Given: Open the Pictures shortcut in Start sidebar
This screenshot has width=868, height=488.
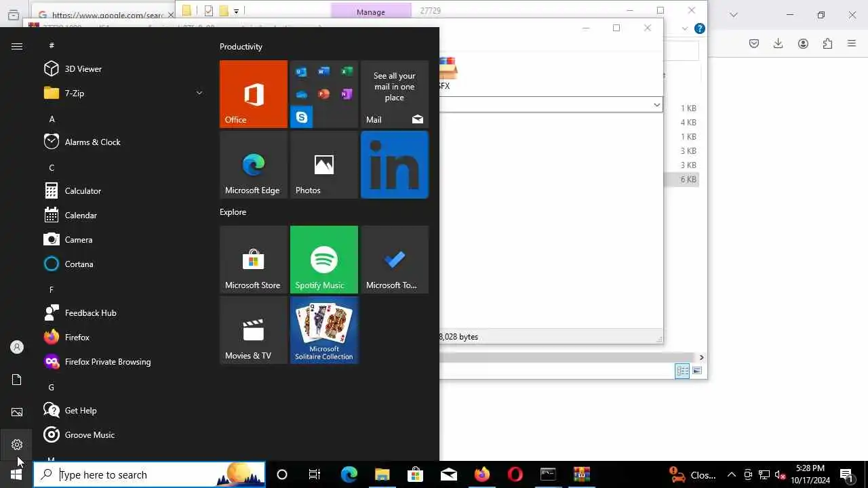Looking at the screenshot, I should click(17, 412).
